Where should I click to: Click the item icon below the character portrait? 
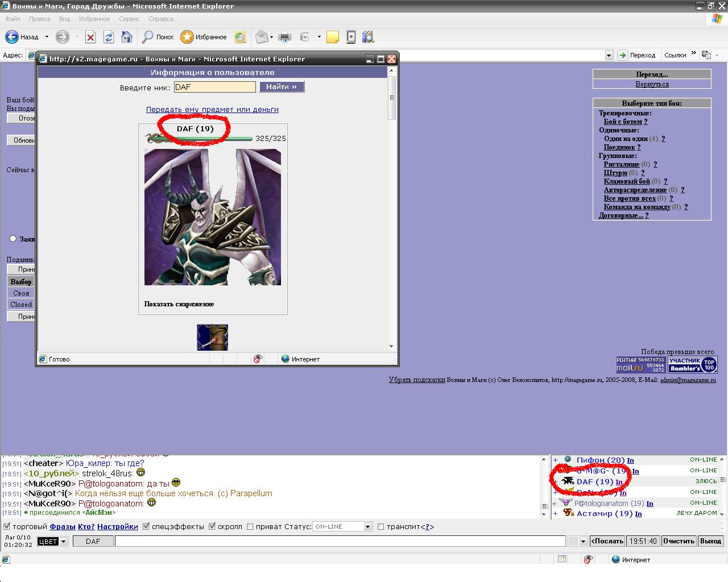point(212,337)
